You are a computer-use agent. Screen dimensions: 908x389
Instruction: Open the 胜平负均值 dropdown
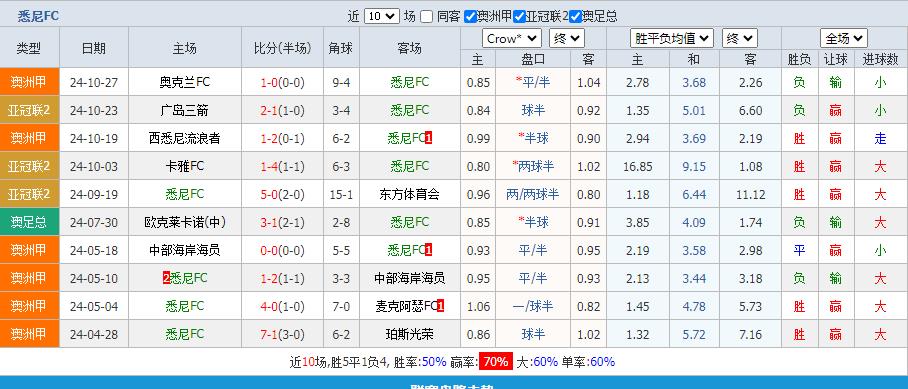[672, 39]
